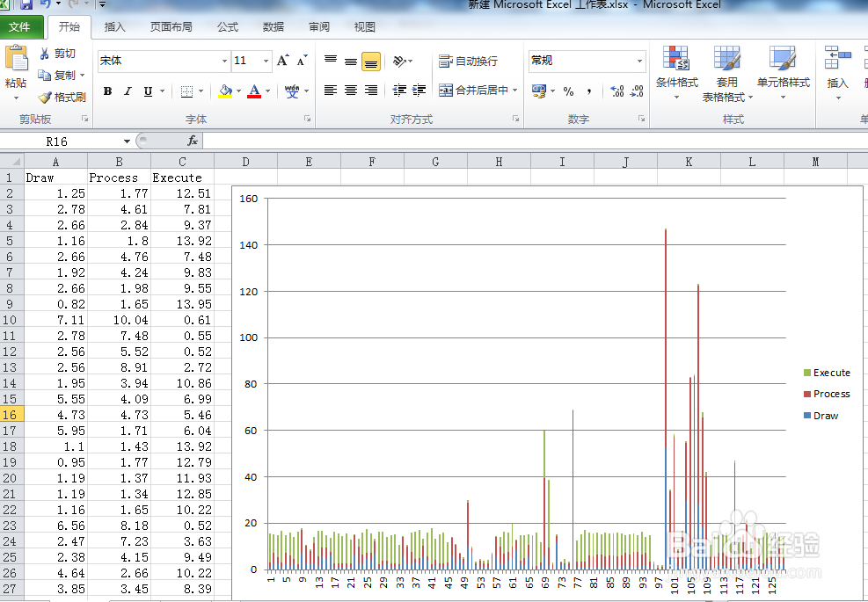Switch to the Insert 插入 ribbon tab
868x602 pixels.
point(114,26)
